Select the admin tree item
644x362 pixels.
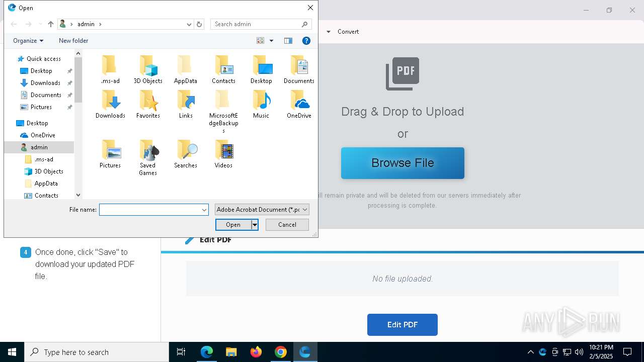(x=39, y=147)
